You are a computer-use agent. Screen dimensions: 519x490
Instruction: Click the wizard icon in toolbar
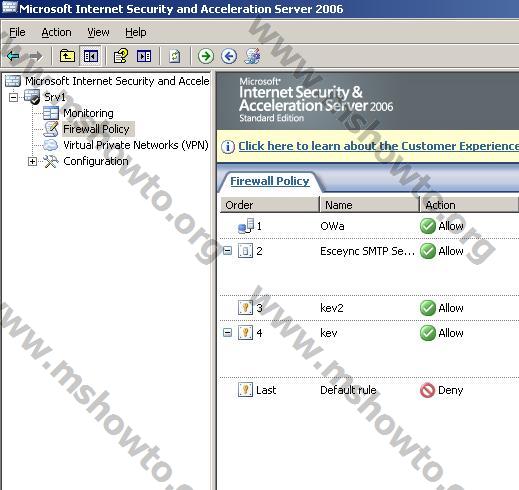click(x=252, y=56)
